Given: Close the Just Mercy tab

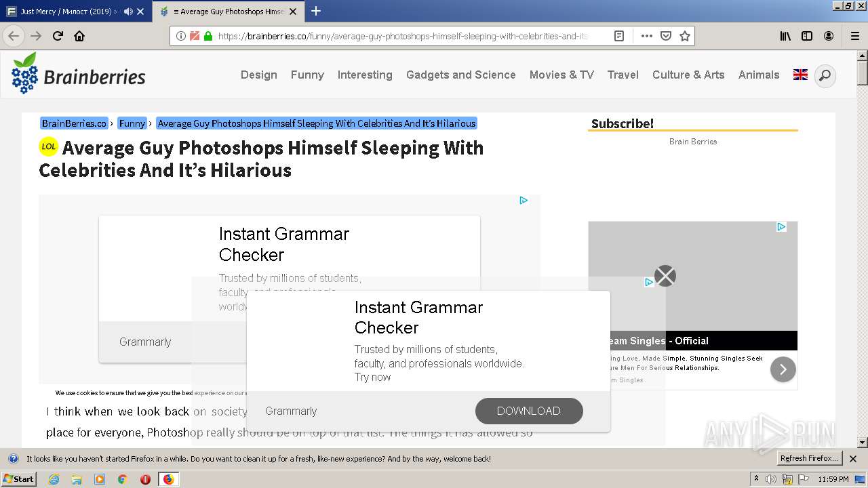Looking at the screenshot, I should click(140, 12).
